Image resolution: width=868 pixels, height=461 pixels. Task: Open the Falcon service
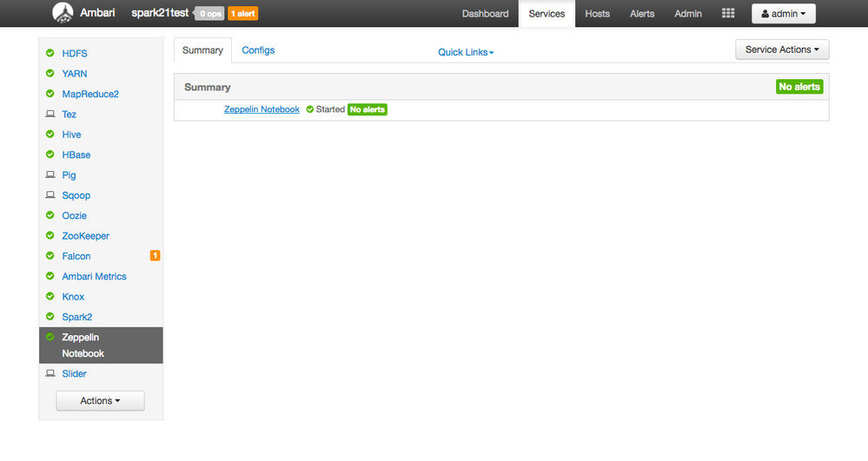click(76, 256)
